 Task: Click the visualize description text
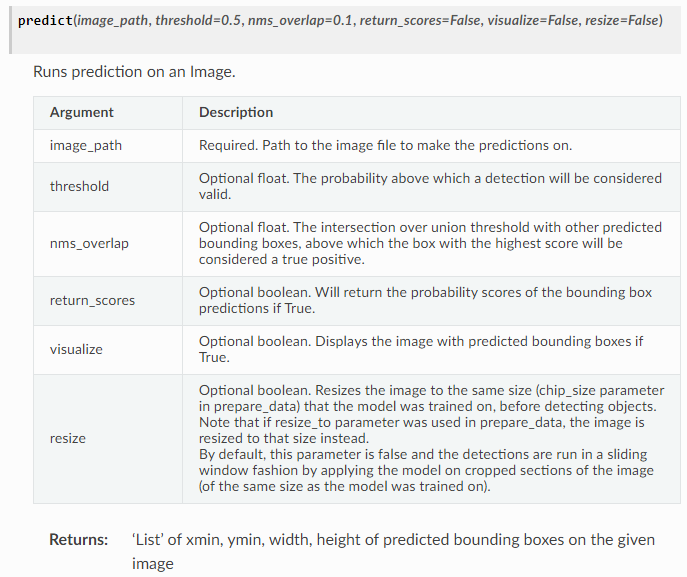[x=421, y=349]
